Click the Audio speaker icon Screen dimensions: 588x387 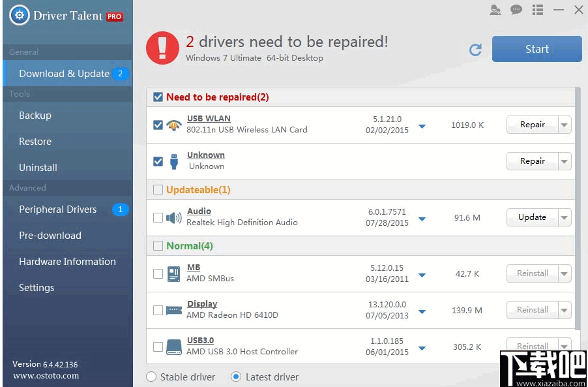coord(173,217)
